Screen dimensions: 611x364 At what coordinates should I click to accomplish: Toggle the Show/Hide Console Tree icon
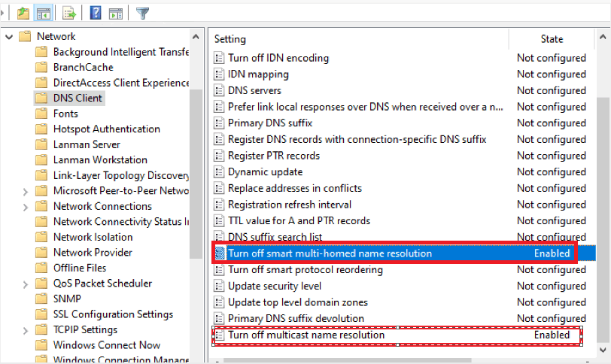pos(44,14)
